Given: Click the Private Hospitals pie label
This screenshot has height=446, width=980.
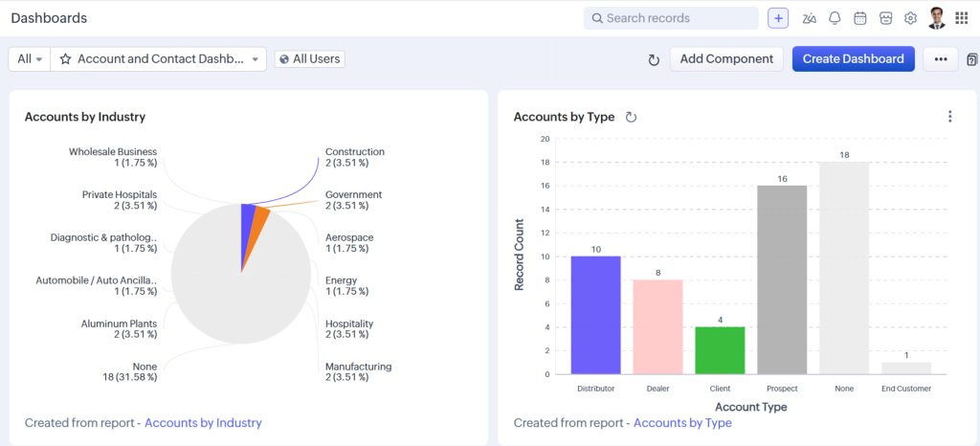Looking at the screenshot, I should [x=120, y=200].
